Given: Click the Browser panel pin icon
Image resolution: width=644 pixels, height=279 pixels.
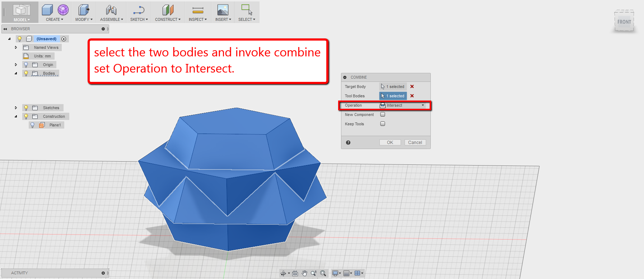Looking at the screenshot, I should (x=103, y=29).
